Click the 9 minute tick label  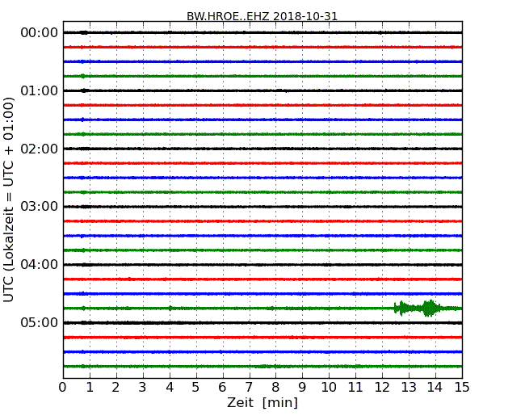(302, 388)
